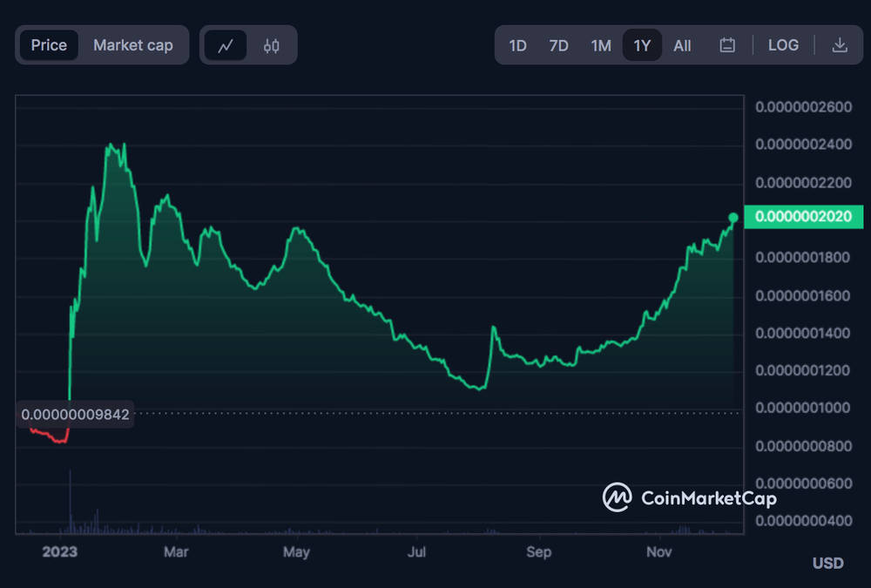This screenshot has width=871, height=588.
Task: Switch to line chart view icon
Action: point(225,45)
